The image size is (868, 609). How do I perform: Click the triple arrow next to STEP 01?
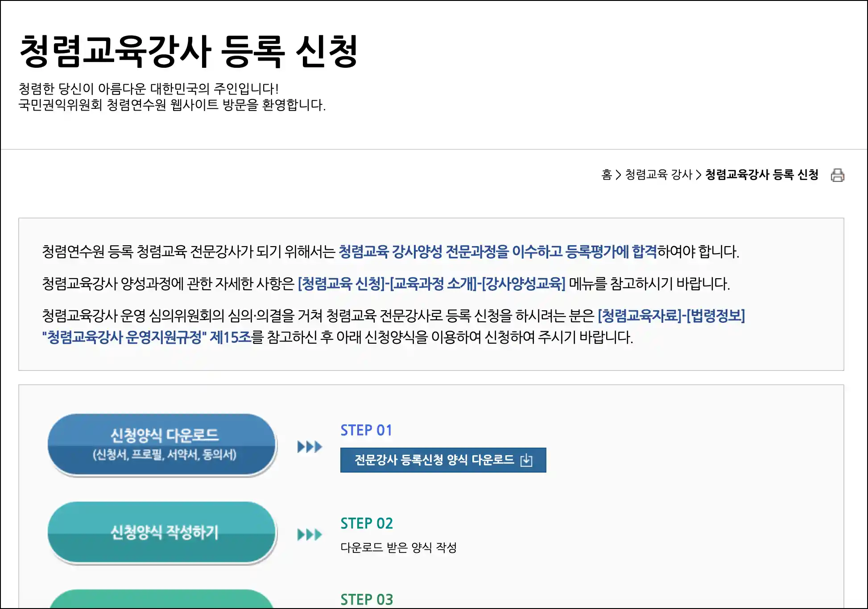tap(310, 446)
